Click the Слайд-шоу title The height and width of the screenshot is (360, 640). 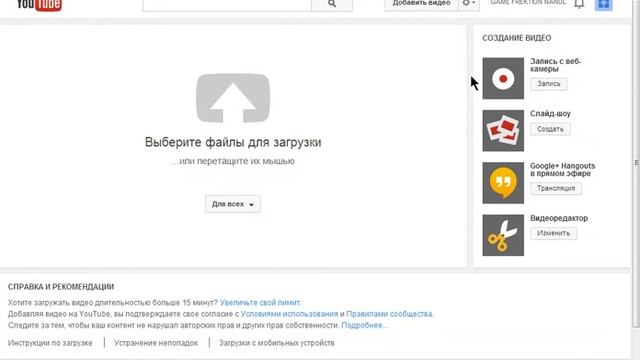point(550,113)
